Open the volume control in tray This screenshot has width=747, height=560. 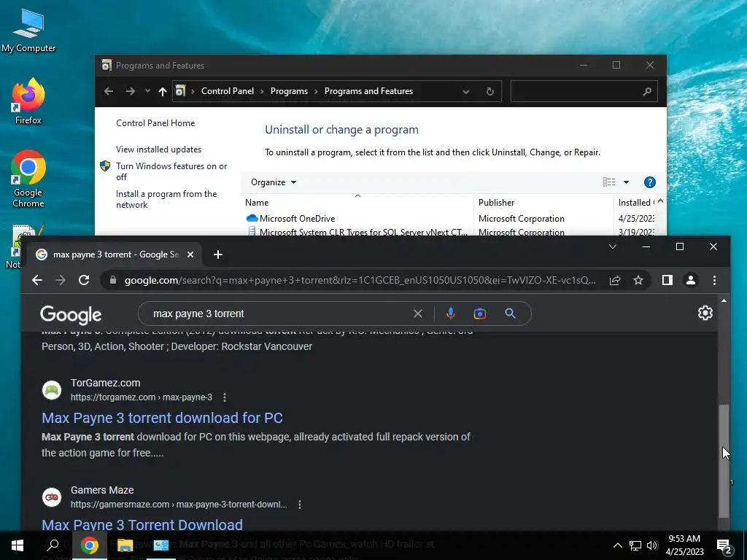coord(652,545)
